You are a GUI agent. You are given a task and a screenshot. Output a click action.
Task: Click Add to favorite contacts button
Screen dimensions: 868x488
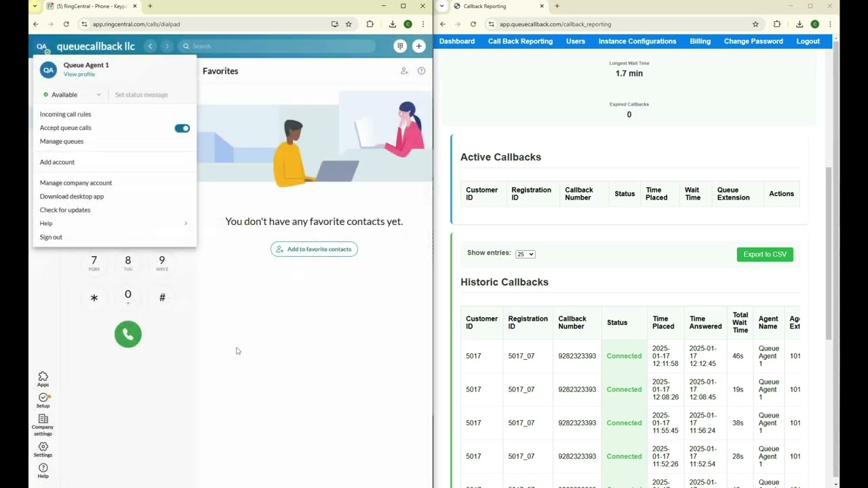(314, 249)
